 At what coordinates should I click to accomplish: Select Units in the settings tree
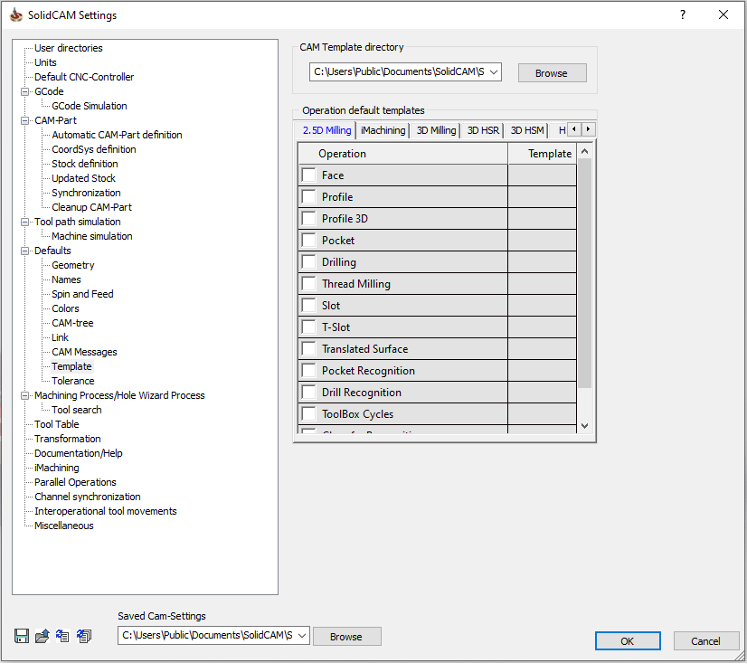[x=45, y=62]
